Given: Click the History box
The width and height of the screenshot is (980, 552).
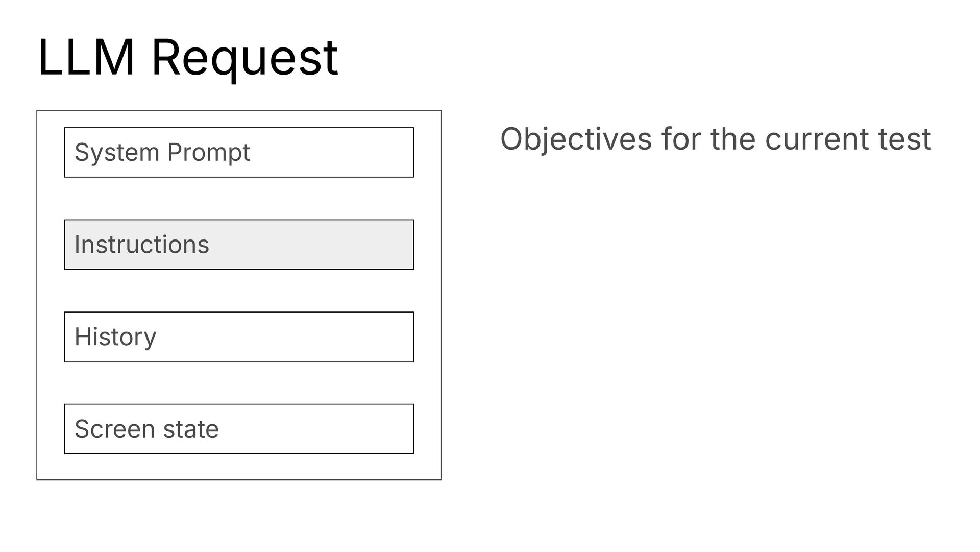Looking at the screenshot, I should pyautogui.click(x=239, y=337).
